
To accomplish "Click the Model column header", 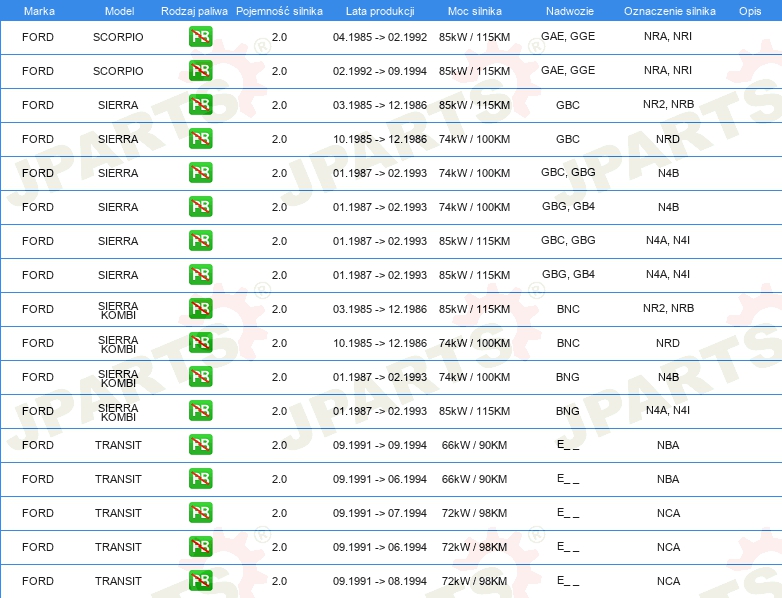I will pos(119,11).
